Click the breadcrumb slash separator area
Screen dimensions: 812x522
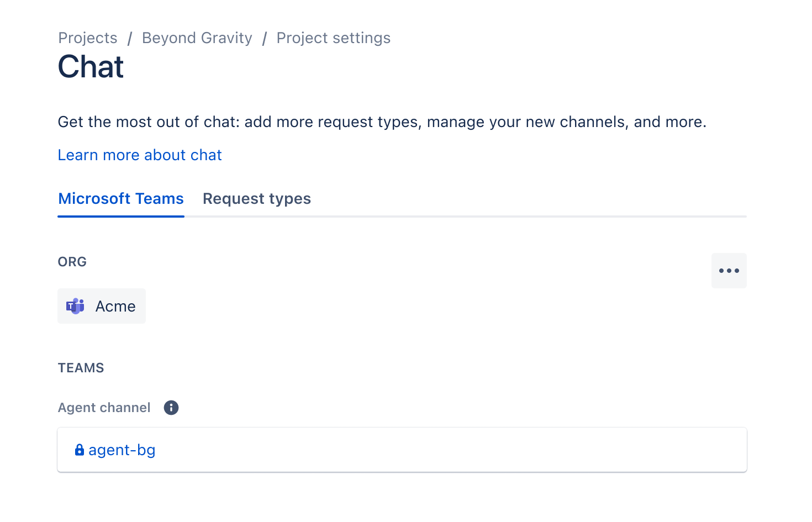[x=129, y=38]
